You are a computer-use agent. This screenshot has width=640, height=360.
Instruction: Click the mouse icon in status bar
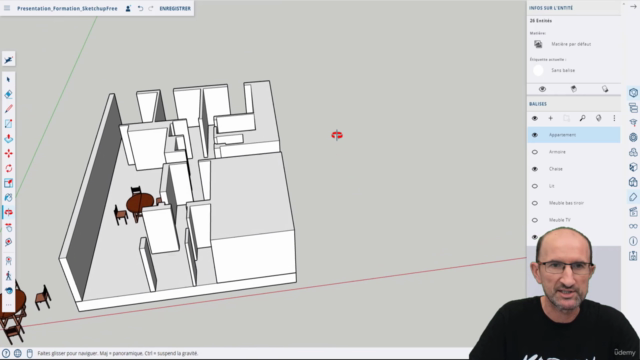click(29, 353)
